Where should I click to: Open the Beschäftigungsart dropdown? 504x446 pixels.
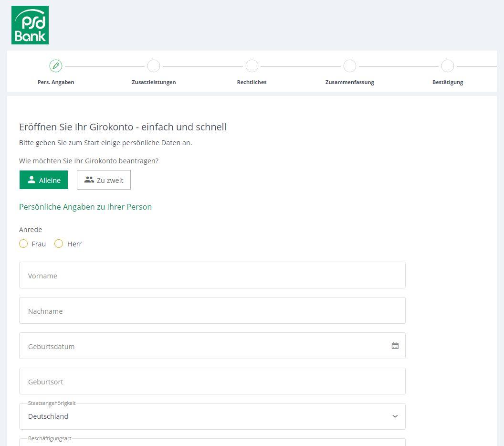click(212, 442)
